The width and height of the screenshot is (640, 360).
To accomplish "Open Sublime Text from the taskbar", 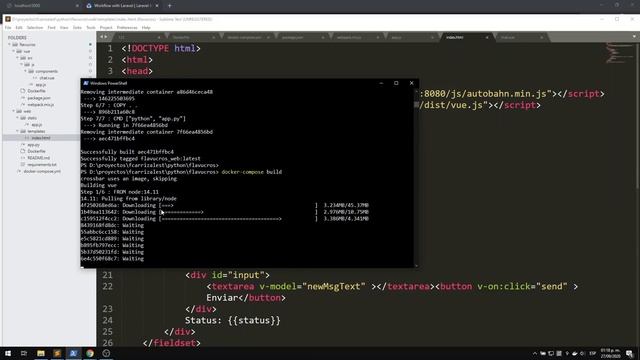I will click(x=57, y=353).
